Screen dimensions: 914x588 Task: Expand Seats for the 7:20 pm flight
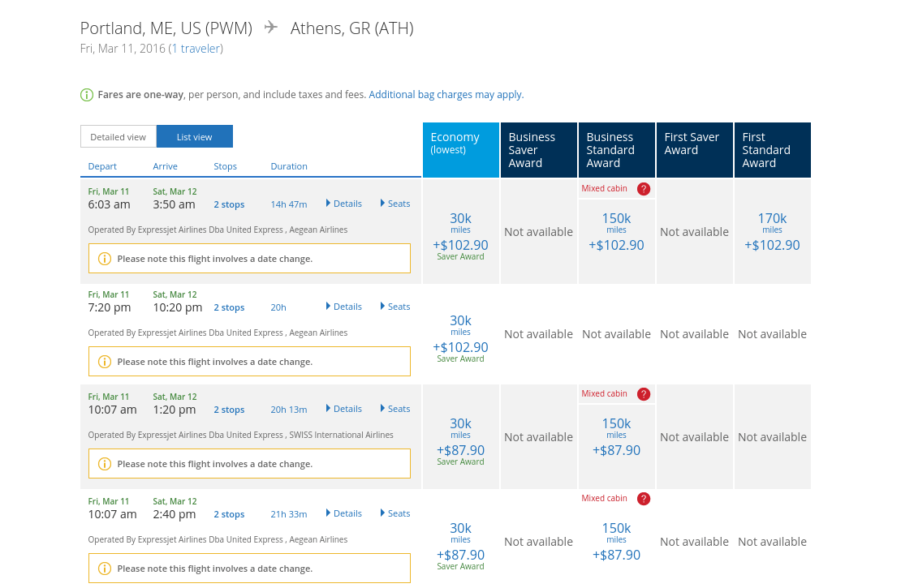(395, 307)
